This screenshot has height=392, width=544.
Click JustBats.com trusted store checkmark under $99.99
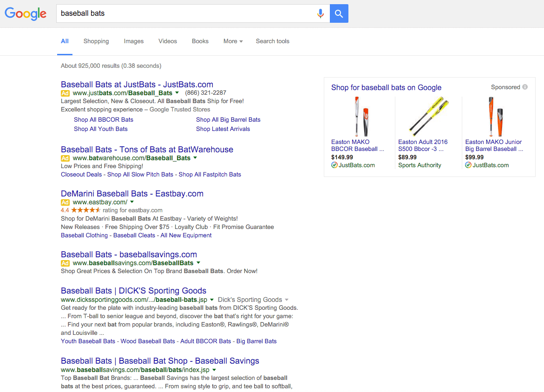point(468,165)
